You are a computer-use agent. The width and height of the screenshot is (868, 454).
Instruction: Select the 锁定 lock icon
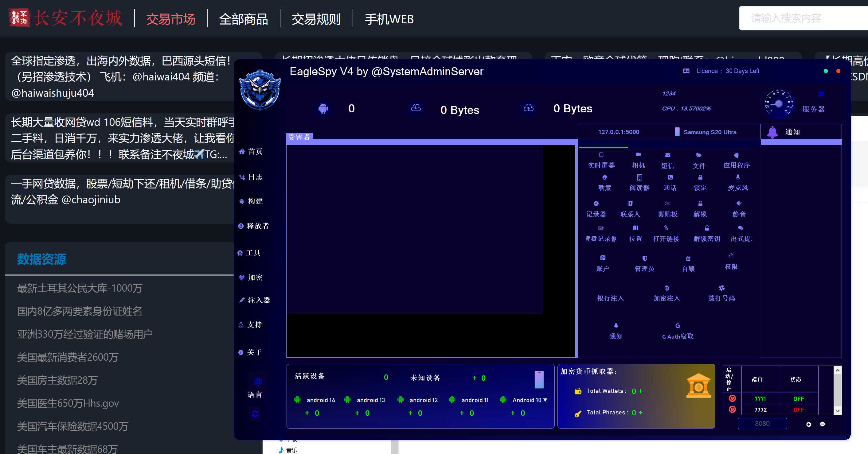pyautogui.click(x=700, y=177)
